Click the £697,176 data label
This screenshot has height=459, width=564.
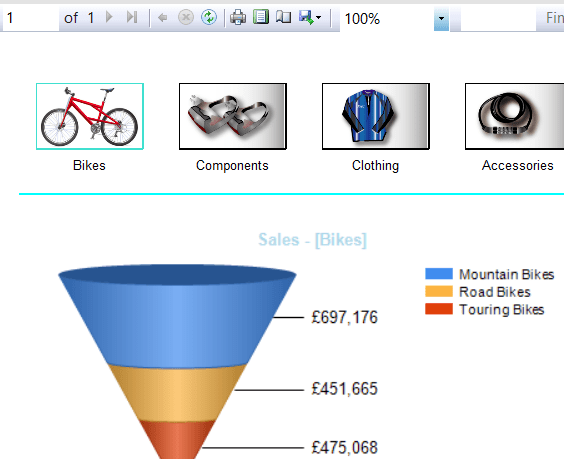pyautogui.click(x=344, y=317)
